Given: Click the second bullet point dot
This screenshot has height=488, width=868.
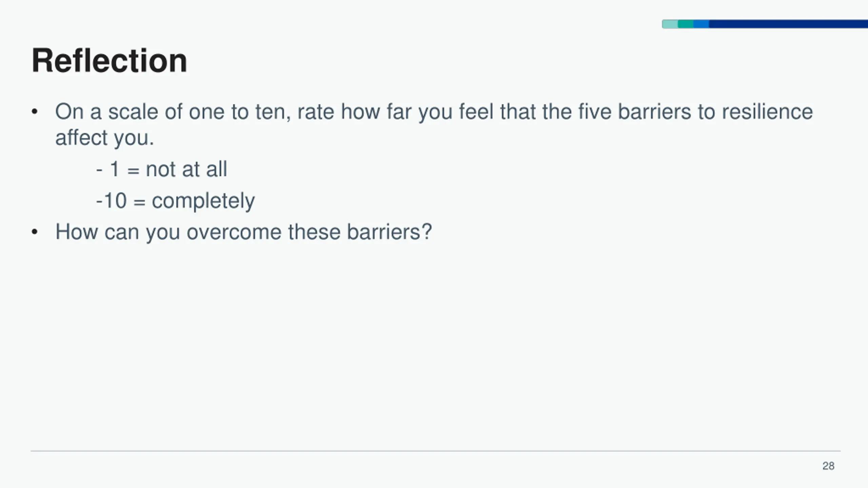Looking at the screenshot, I should coord(34,232).
